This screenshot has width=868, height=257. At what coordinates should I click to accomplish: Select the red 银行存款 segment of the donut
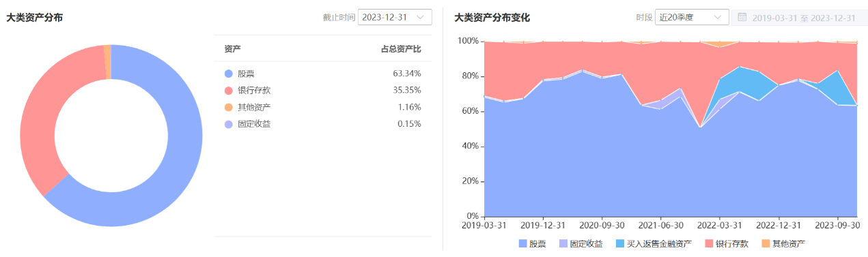tap(41, 116)
